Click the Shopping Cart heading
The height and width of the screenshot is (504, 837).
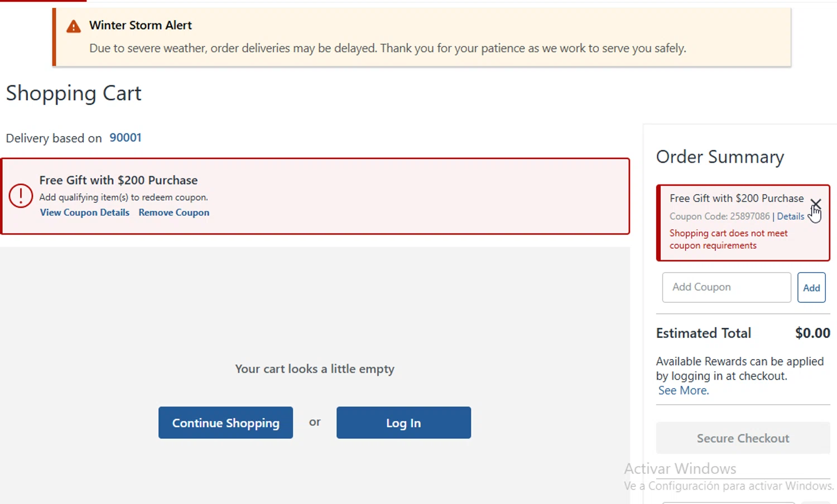(74, 93)
